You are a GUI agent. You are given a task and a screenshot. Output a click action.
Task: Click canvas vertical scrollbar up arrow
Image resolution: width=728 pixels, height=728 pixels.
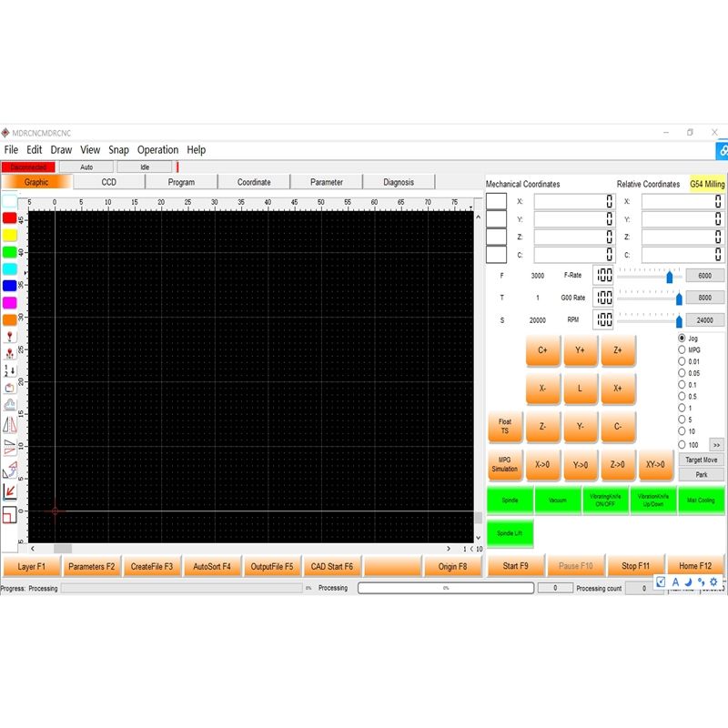point(478,206)
